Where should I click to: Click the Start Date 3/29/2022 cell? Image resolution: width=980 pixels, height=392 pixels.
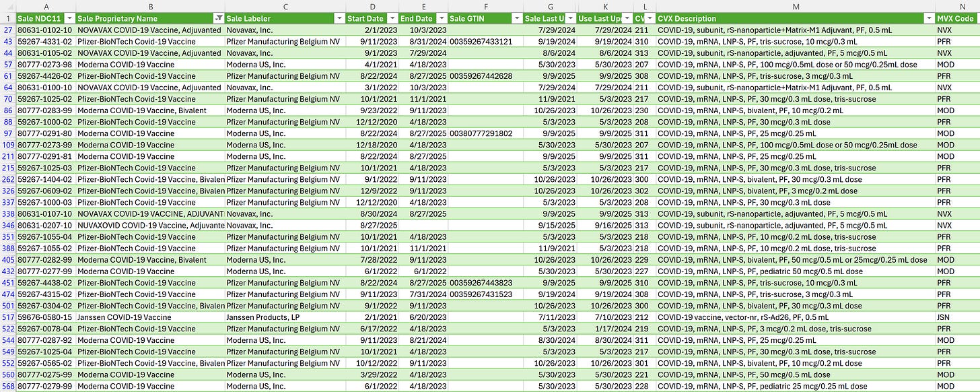click(372, 374)
